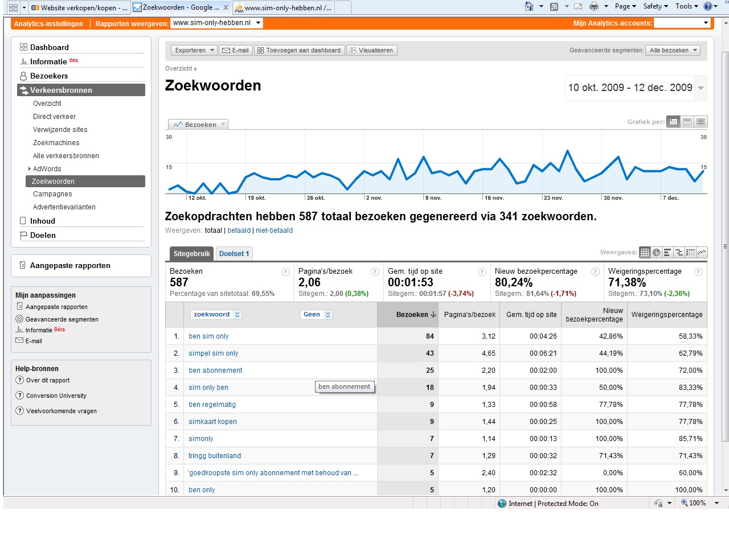729x560 pixels.
Task: Open help for Bezoeken metric
Action: [286, 272]
